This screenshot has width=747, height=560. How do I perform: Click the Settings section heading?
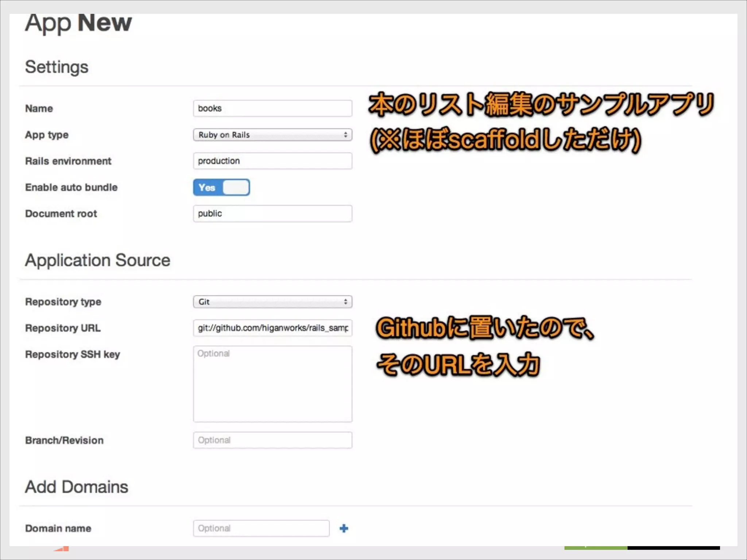pyautogui.click(x=57, y=67)
